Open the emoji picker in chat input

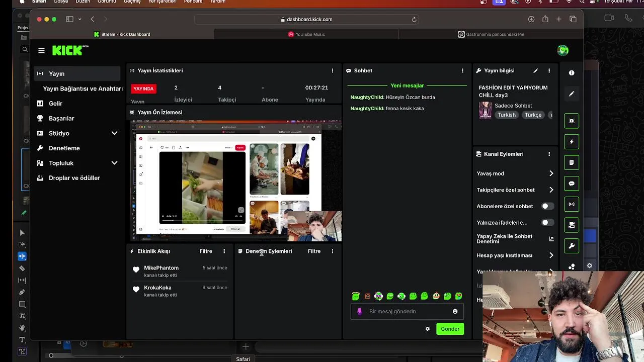click(x=455, y=311)
